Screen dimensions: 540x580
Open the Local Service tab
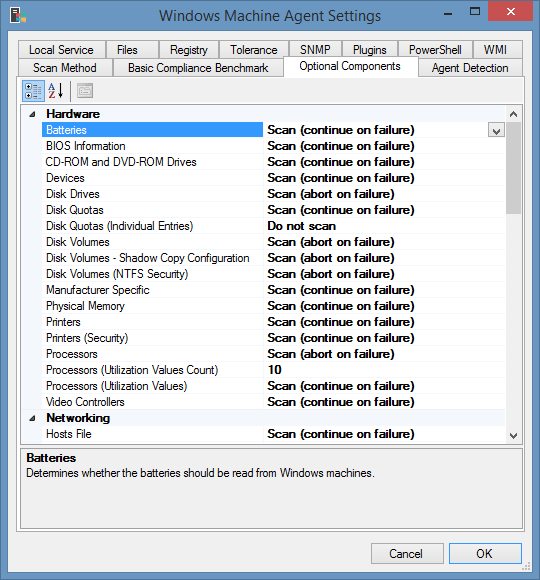[x=61, y=50]
